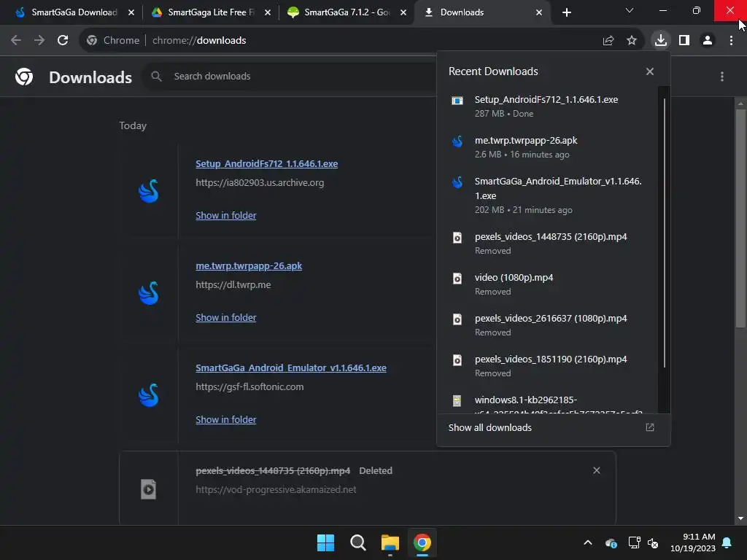747x560 pixels.
Task: Open the Chrome three-dot menu
Action: pyautogui.click(x=731, y=41)
